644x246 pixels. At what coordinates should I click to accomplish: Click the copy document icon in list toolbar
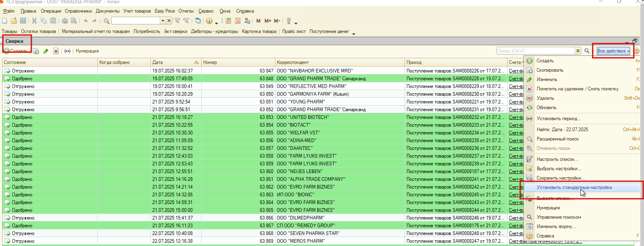(36, 51)
